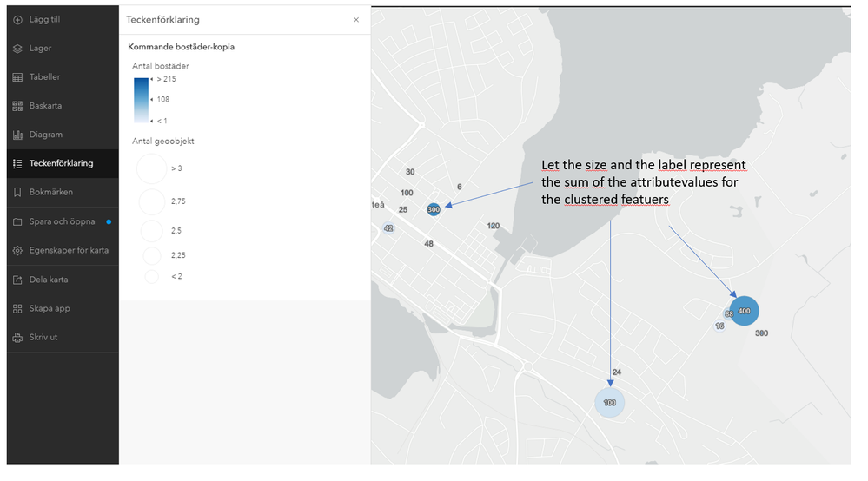This screenshot has width=868, height=481.
Task: Choose Skapa app in the sidebar
Action: [50, 308]
